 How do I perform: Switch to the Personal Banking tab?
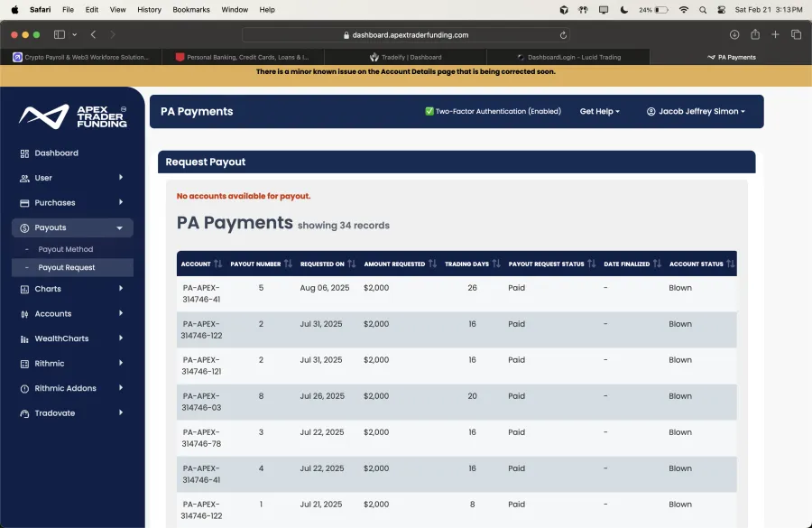pyautogui.click(x=244, y=57)
